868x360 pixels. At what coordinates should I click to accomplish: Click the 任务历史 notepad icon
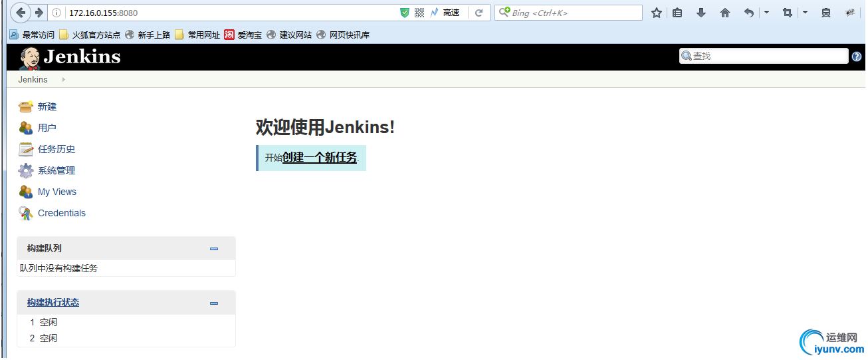tap(26, 149)
